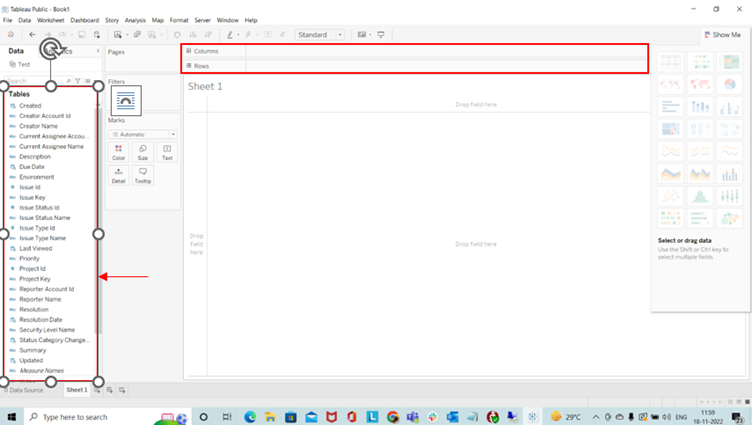The image size is (752, 425).
Task: Click the Windows Start button
Action: tap(12, 417)
